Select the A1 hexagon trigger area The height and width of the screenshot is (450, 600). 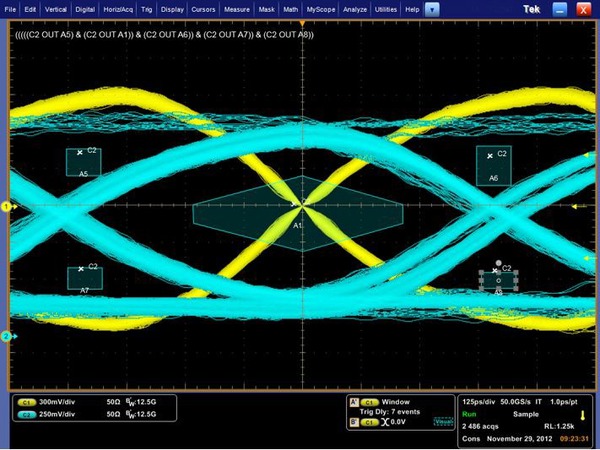click(298, 211)
